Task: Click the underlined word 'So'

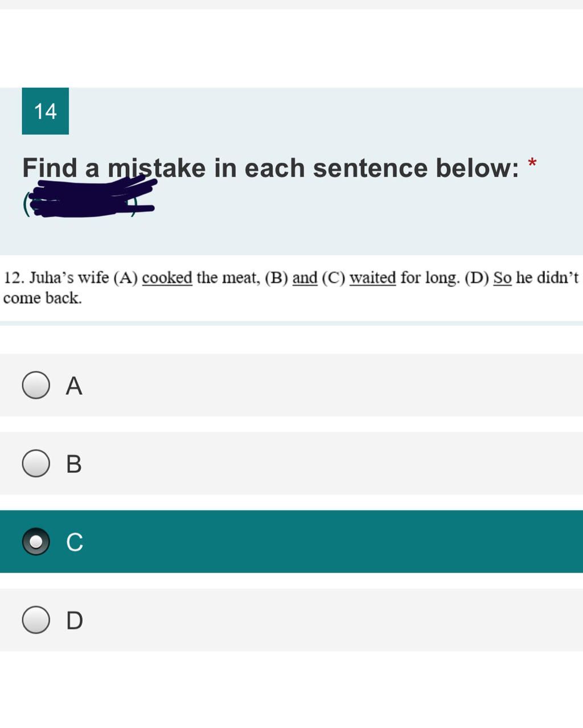Action: point(502,278)
